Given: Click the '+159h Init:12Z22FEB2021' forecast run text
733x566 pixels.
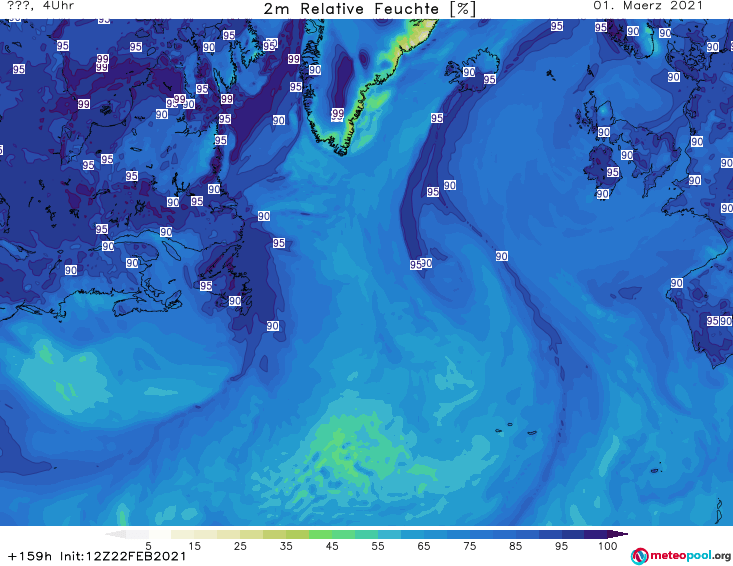Looking at the screenshot, I should coord(97,556).
